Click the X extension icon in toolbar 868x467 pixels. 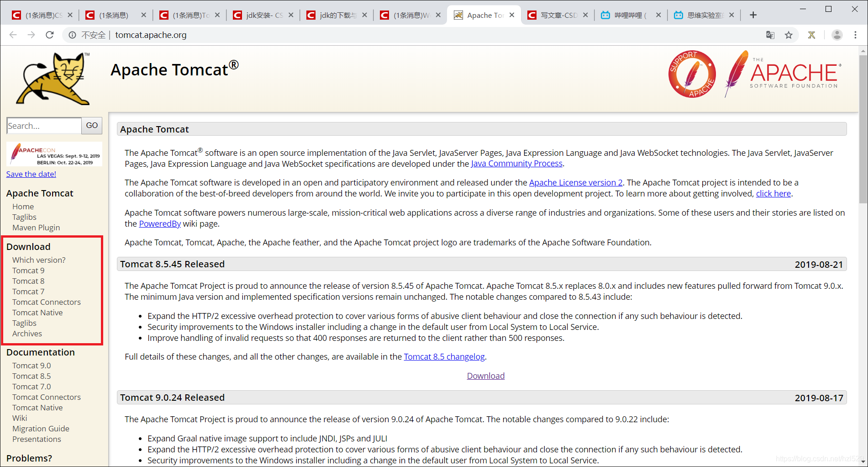click(811, 35)
